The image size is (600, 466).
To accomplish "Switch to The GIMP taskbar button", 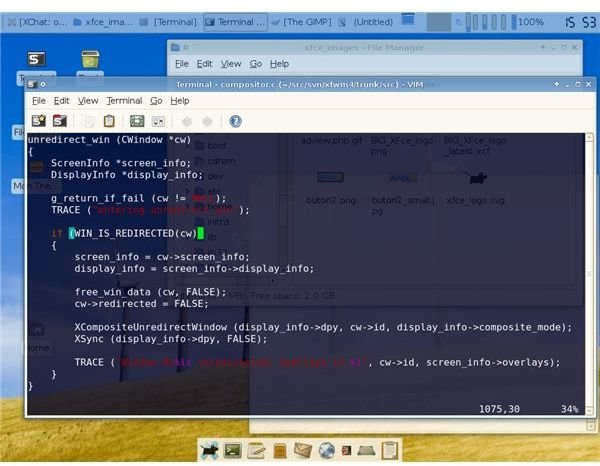I will [x=301, y=22].
